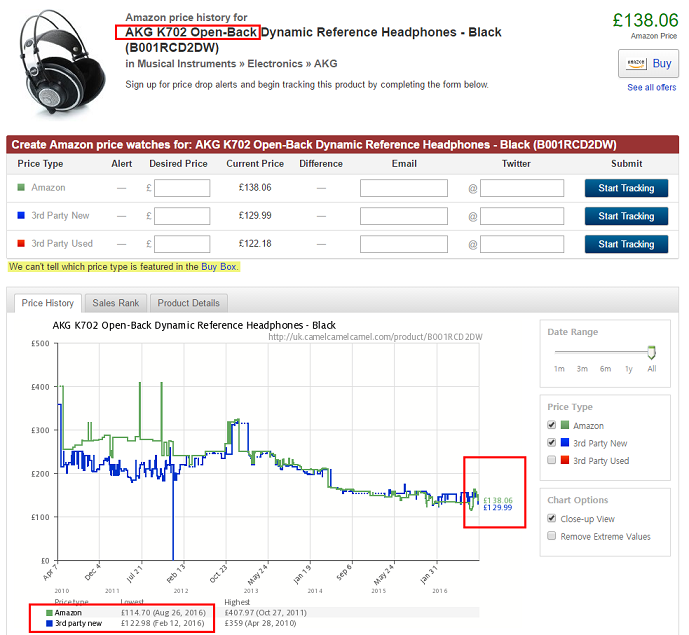Open the Buy Box link

tap(219, 267)
